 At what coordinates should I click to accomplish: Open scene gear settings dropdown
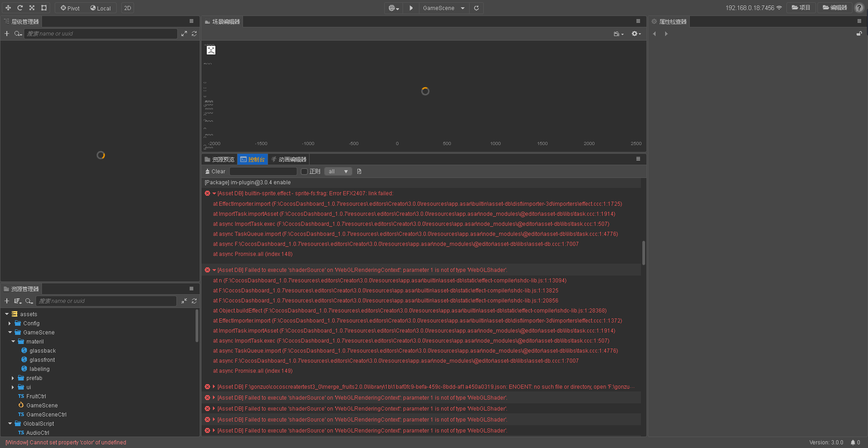(636, 34)
